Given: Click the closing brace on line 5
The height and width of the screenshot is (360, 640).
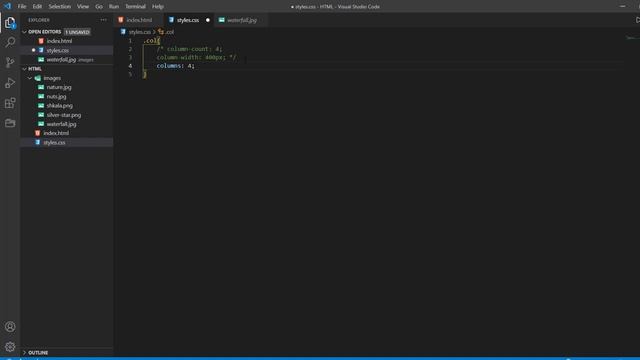Looking at the screenshot, I should click(x=145, y=74).
